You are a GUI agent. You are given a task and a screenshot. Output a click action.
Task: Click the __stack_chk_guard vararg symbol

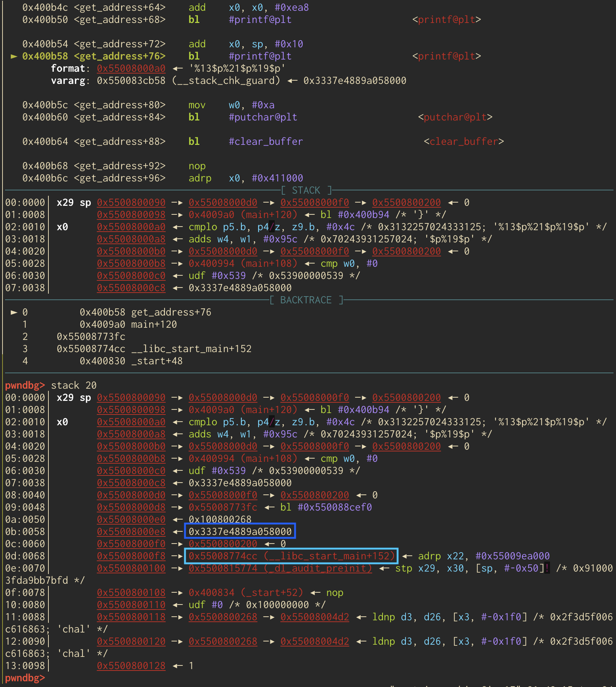[226, 81]
